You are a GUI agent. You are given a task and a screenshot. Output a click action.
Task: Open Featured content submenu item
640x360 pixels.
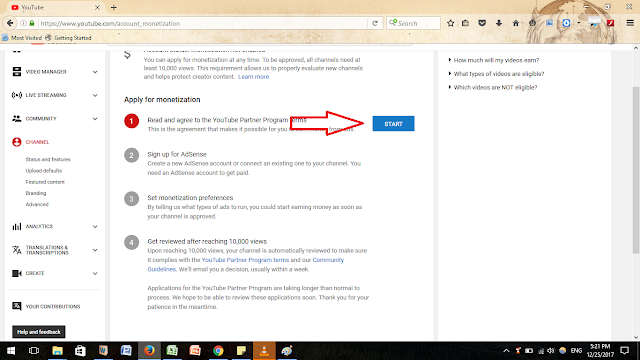pos(45,182)
